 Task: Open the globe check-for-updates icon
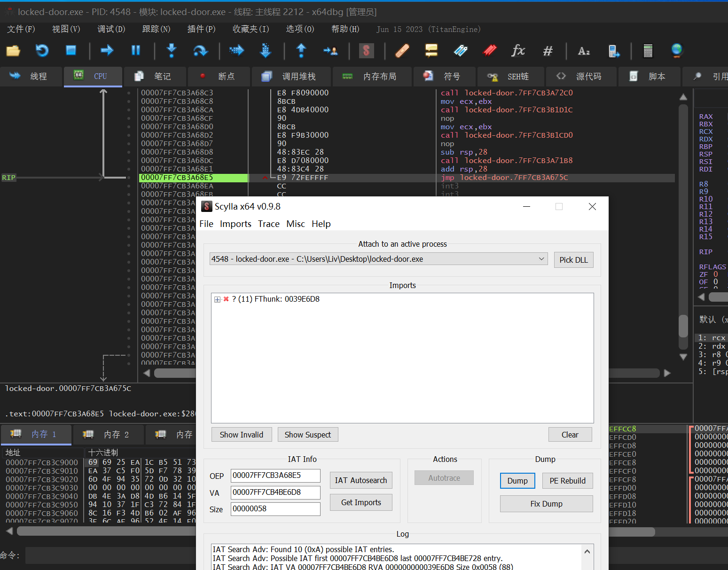677,50
